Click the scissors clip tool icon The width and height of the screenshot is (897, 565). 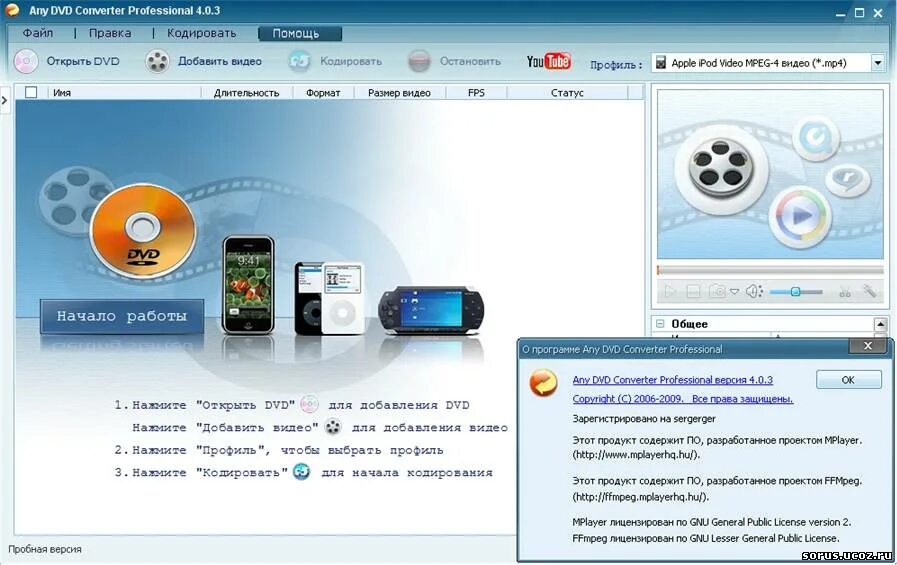845,292
